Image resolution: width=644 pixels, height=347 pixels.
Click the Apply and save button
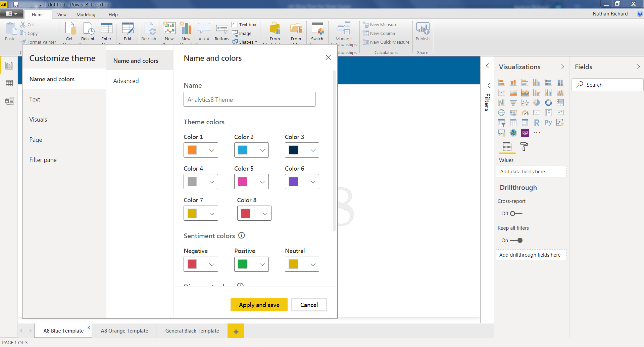[x=259, y=305]
